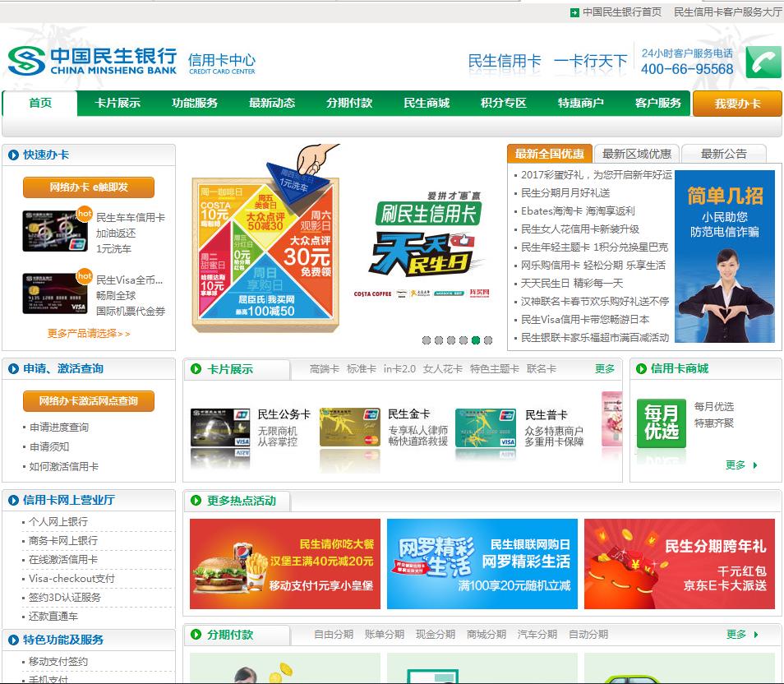Click the green arrow icon beside 卡片展示 section

pyautogui.click(x=196, y=369)
